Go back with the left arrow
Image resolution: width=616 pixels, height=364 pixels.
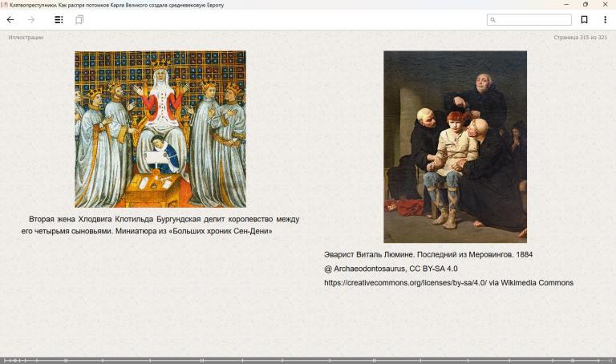click(10, 19)
